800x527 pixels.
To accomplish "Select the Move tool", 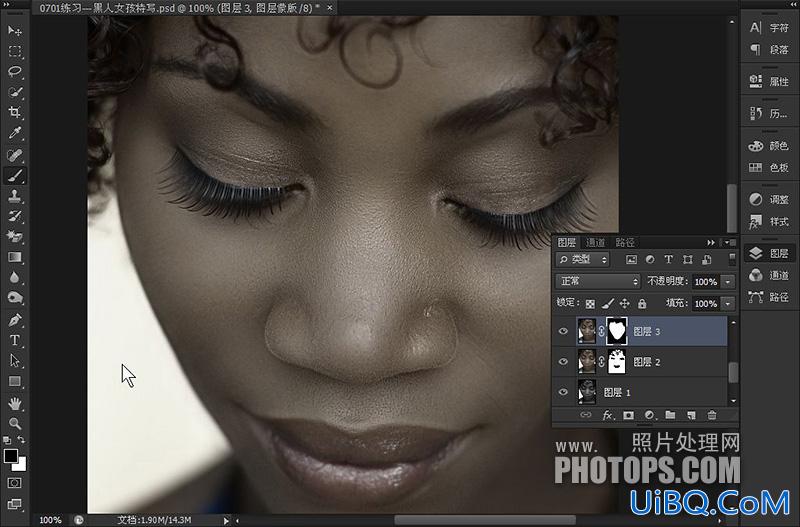I will (x=15, y=31).
